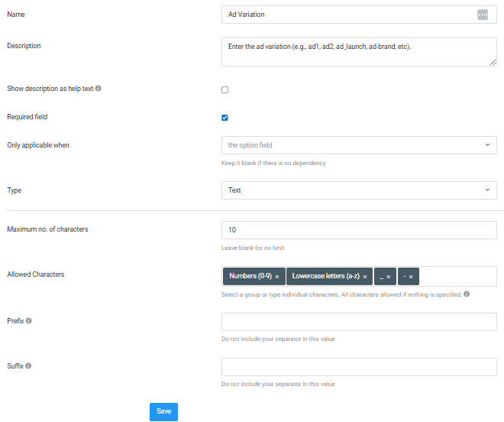Click into the Name input field

[x=359, y=15]
